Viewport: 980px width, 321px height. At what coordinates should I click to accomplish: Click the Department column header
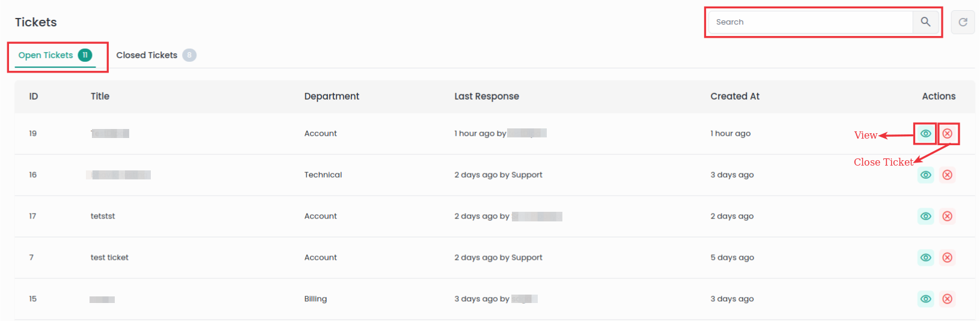[332, 97]
